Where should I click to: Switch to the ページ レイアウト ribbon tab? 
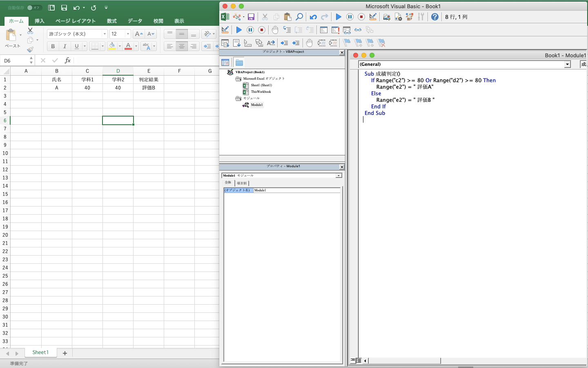(76, 21)
